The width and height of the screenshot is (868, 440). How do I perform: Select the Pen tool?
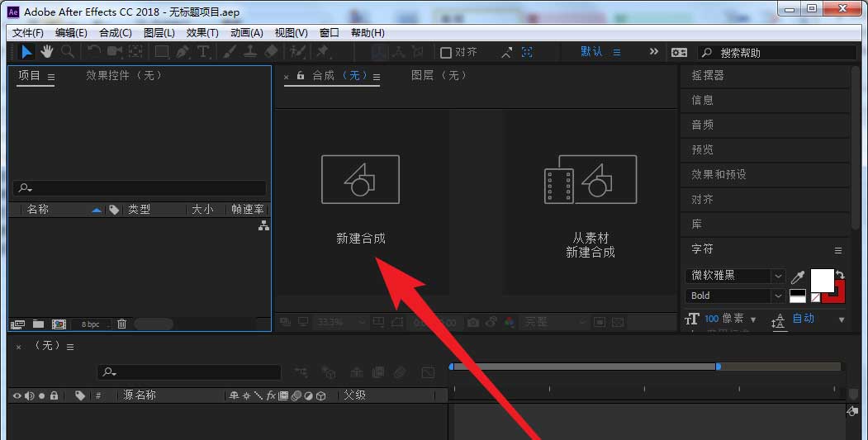(183, 52)
